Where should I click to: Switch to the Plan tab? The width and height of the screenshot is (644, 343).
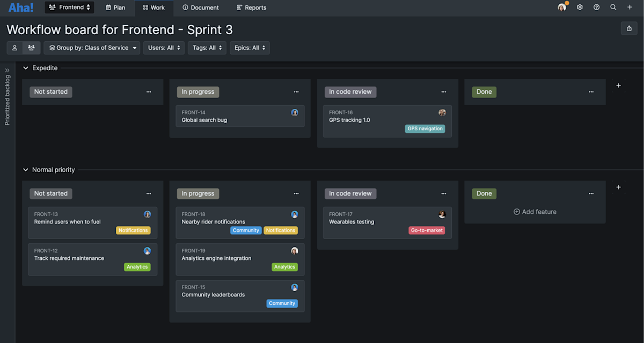pos(115,8)
